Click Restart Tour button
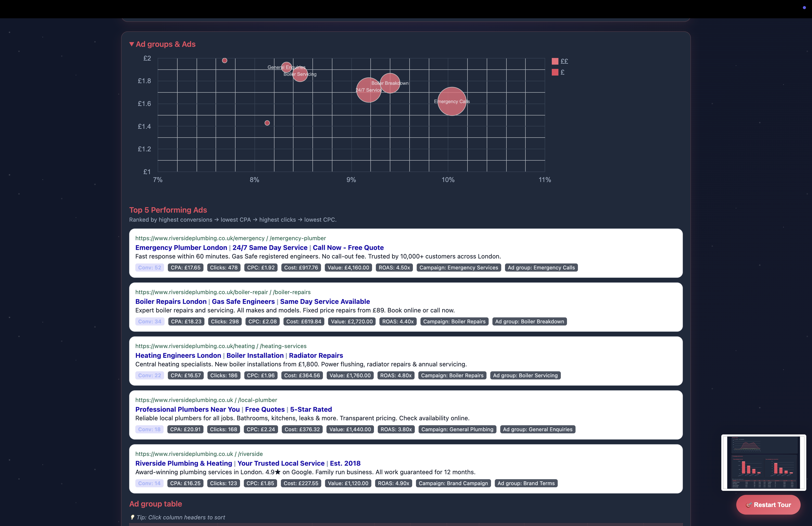The image size is (812, 526). [768, 504]
